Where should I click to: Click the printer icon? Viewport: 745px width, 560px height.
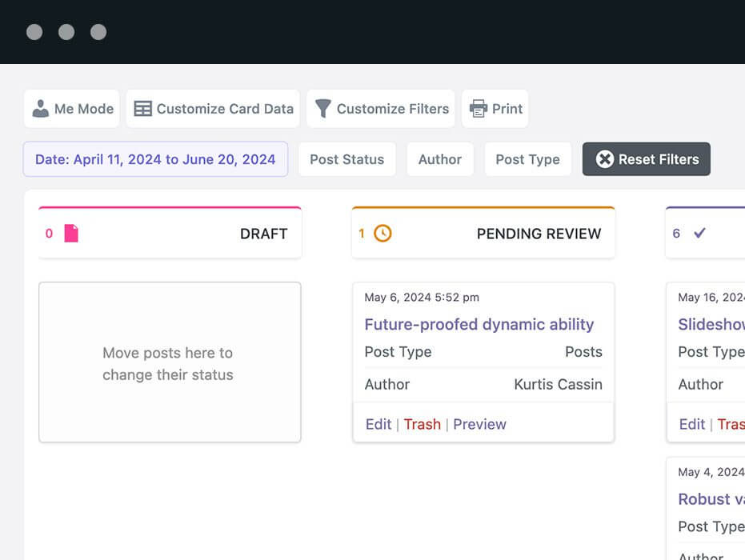(x=479, y=108)
